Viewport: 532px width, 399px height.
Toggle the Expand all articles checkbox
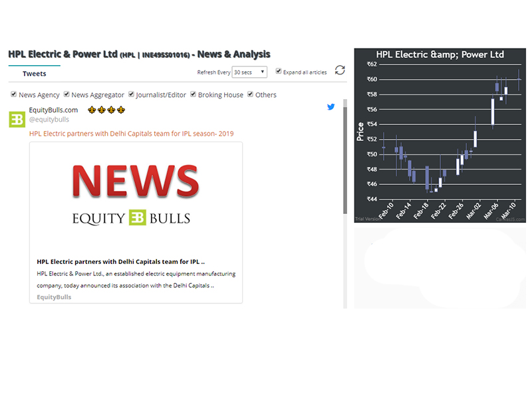(x=279, y=71)
